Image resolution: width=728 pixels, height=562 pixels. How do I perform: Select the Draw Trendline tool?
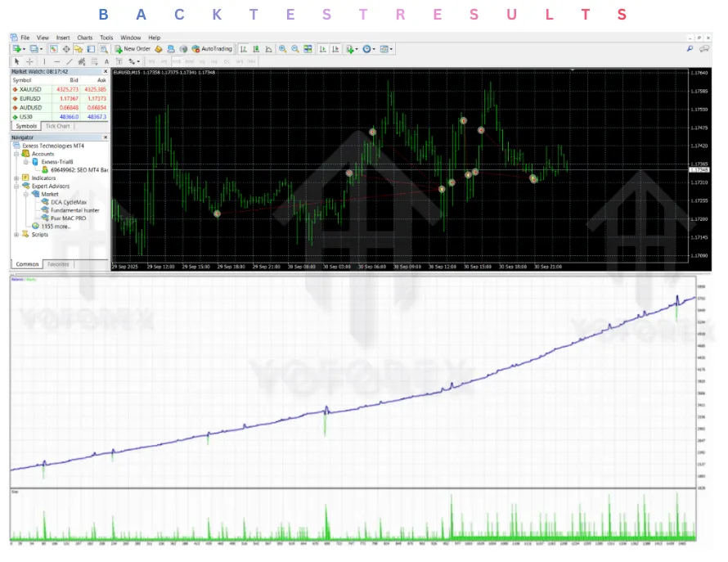(70, 61)
